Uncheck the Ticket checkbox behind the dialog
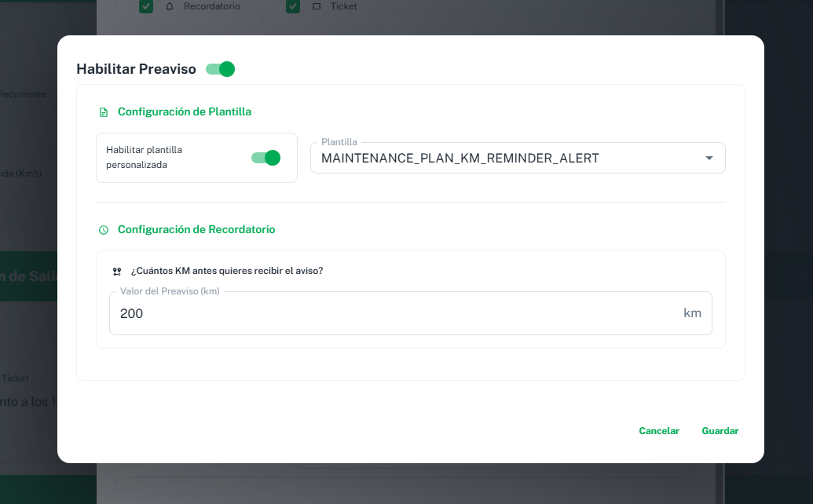The height and width of the screenshot is (504, 813). click(x=293, y=6)
